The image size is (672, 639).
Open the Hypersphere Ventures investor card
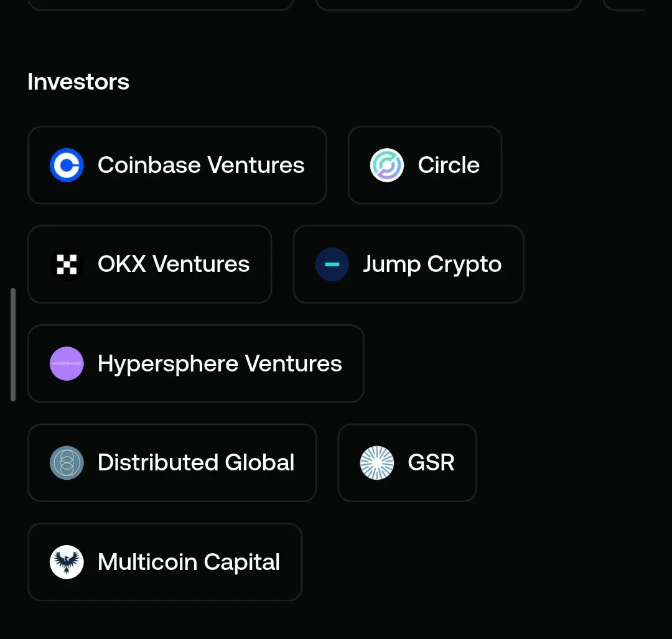coord(196,363)
